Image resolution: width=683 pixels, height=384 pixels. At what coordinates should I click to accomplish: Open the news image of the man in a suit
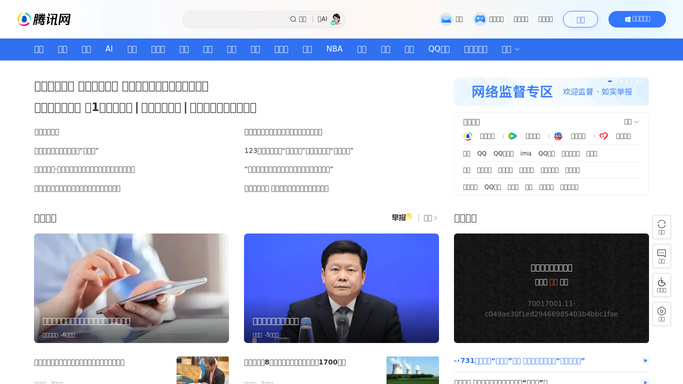coord(341,288)
